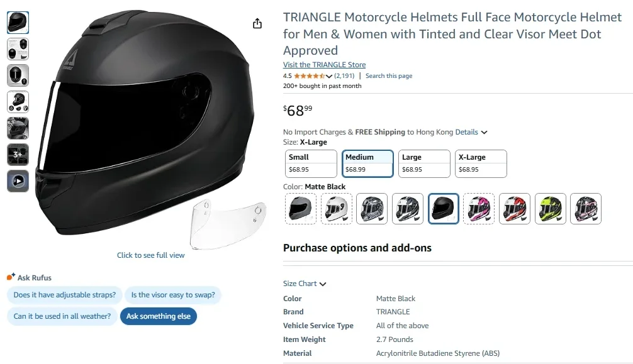The height and width of the screenshot is (364, 633).
Task: Click the 2,191 ratings link
Action: pos(345,75)
